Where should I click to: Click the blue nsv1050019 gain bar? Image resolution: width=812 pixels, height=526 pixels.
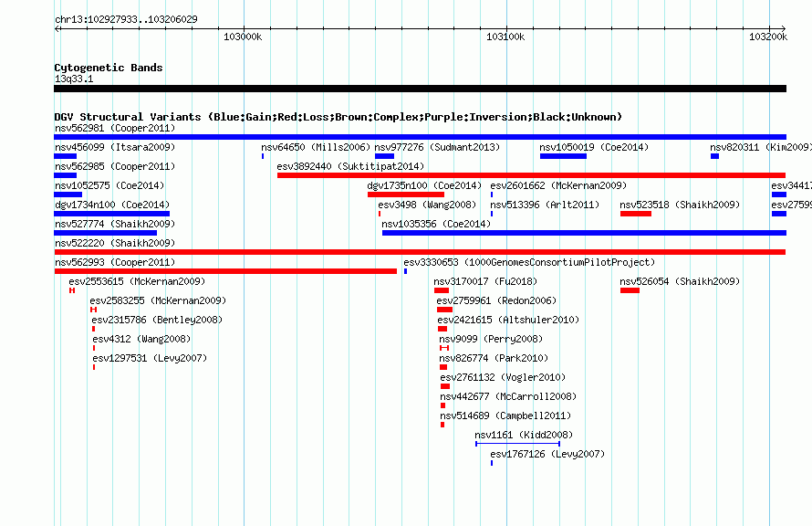click(x=563, y=156)
